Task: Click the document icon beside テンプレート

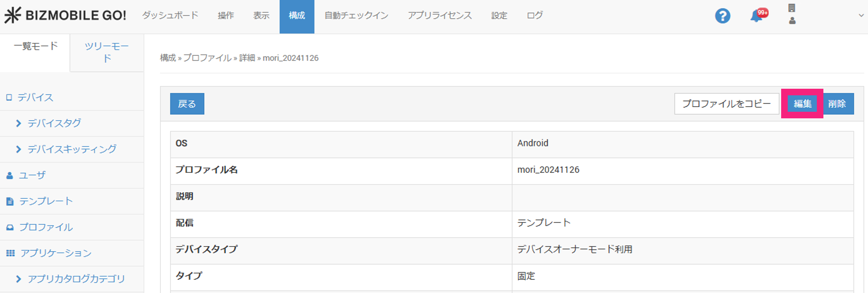Action: coord(10,201)
